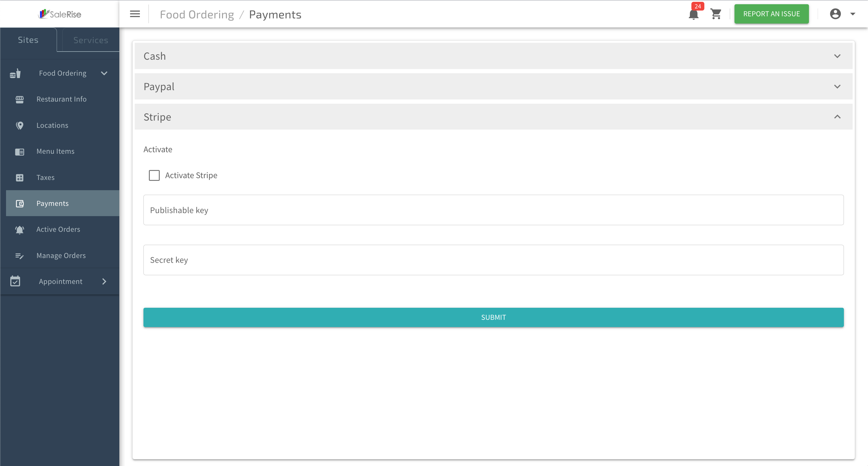
Task: Click the Appointment calendar icon
Action: (x=15, y=281)
